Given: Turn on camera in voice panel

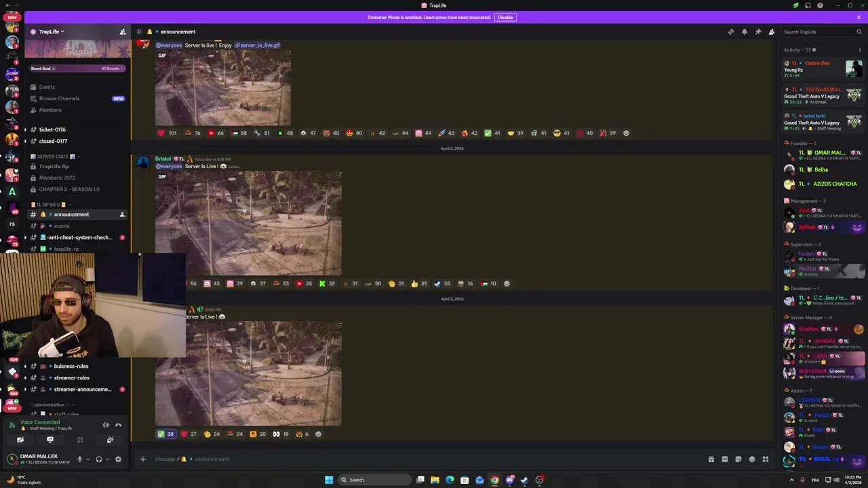Looking at the screenshot, I should 20,440.
